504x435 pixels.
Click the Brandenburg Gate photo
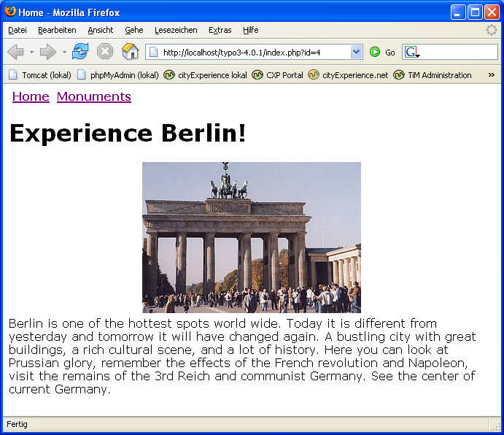point(251,237)
